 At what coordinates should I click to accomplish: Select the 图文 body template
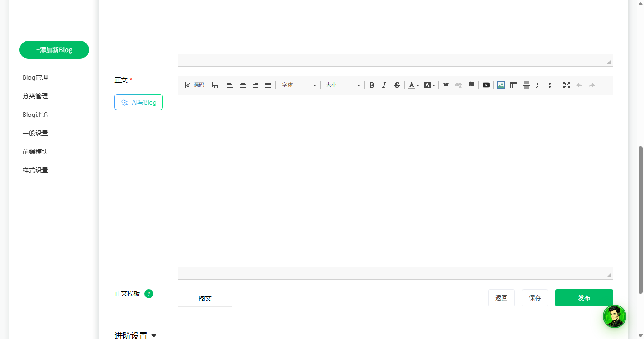coord(205,298)
